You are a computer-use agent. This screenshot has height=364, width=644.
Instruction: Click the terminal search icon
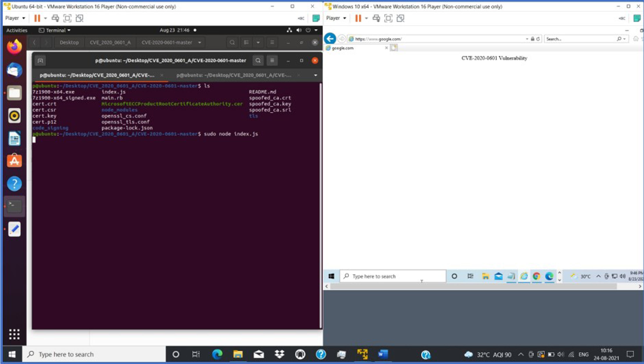click(258, 60)
